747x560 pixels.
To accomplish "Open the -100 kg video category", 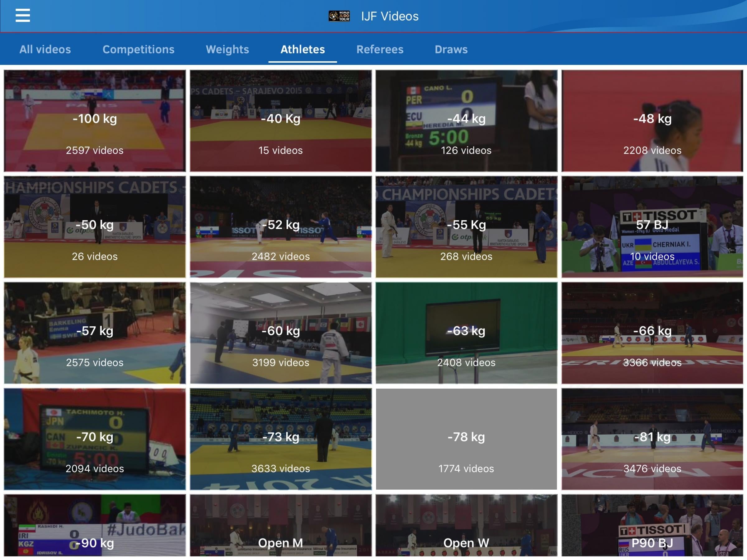I will pyautogui.click(x=95, y=121).
